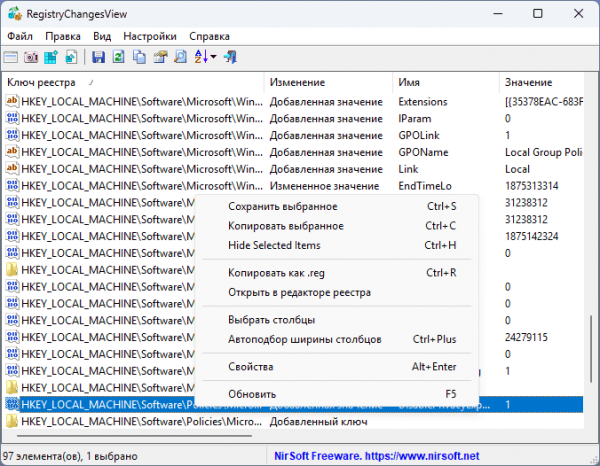Image resolution: width=600 pixels, height=466 pixels.
Task: Select the value cell 1875313314
Action: 532,186
